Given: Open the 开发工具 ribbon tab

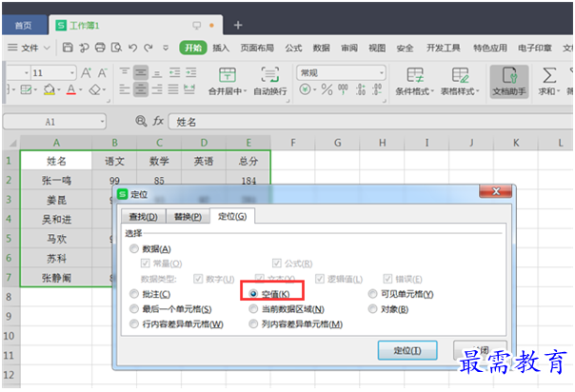Looking at the screenshot, I should click(443, 48).
